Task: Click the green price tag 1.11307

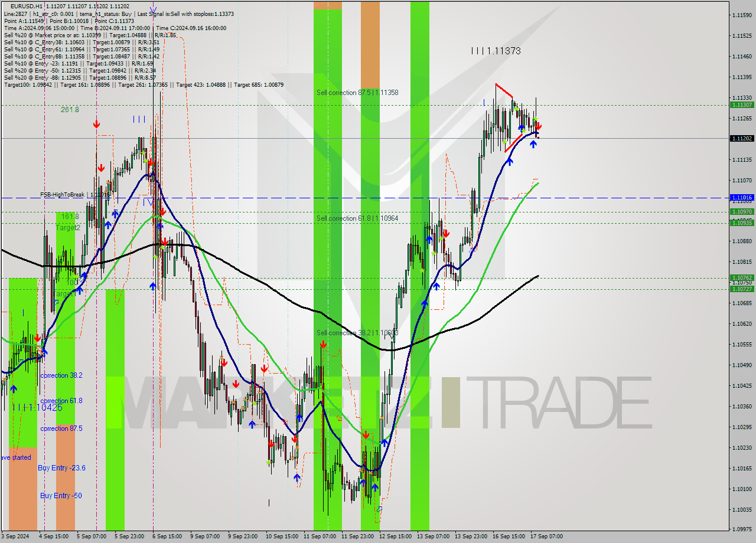Action: [x=742, y=104]
